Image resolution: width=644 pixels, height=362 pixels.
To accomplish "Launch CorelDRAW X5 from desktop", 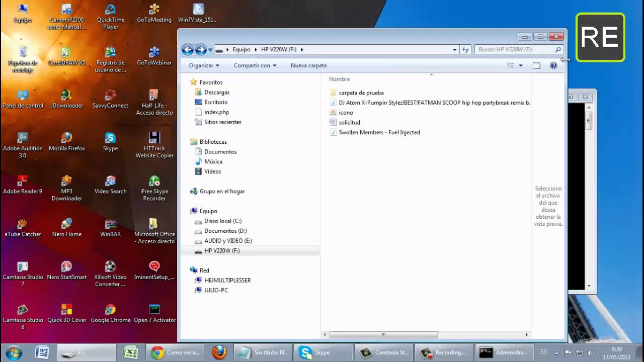I will (66, 56).
